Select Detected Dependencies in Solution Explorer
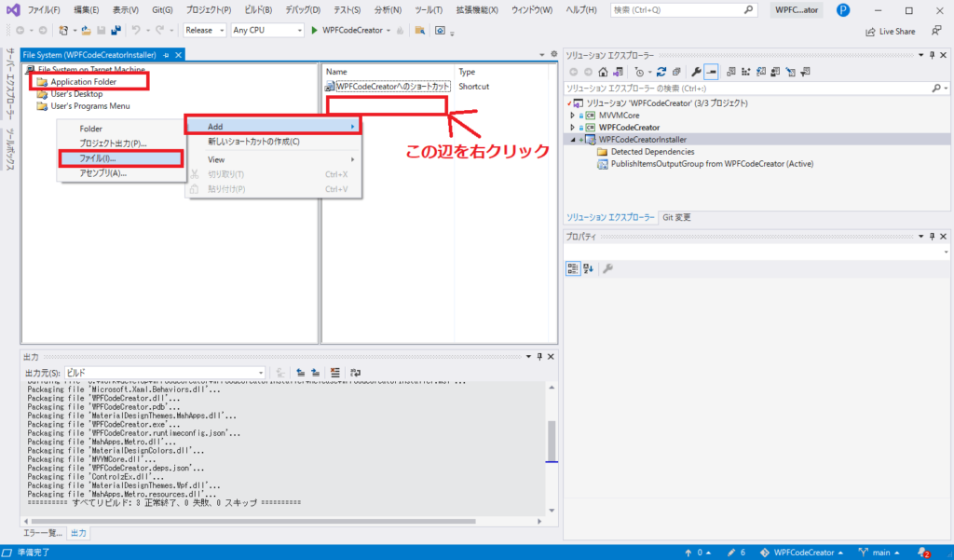 pyautogui.click(x=652, y=152)
